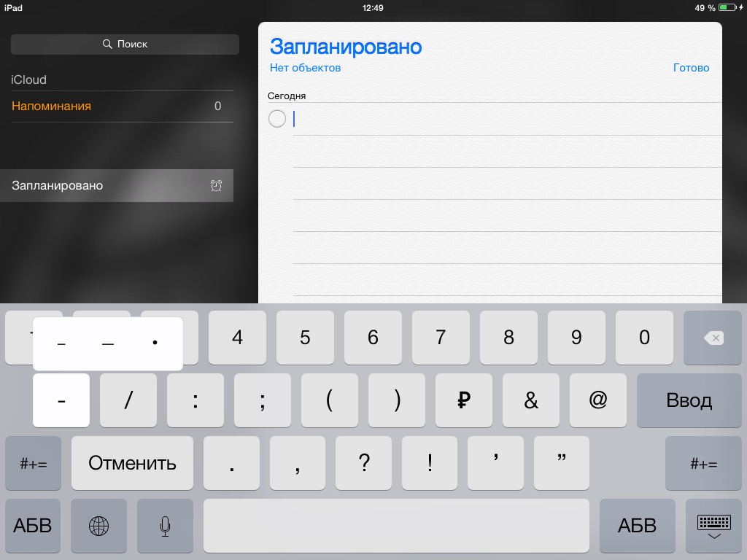Tap the globe language switch key
The image size is (747, 560).
point(98,525)
